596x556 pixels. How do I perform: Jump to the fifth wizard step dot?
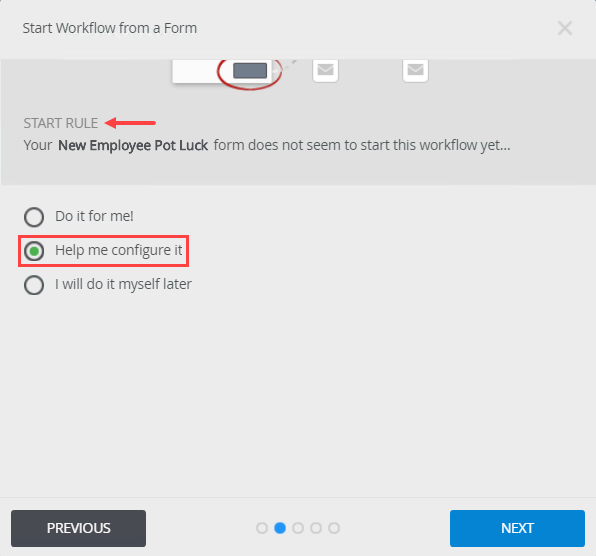pyautogui.click(x=334, y=528)
